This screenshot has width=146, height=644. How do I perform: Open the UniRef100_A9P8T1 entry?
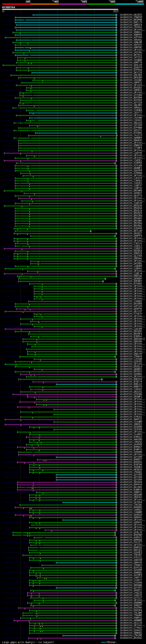point(131,82)
